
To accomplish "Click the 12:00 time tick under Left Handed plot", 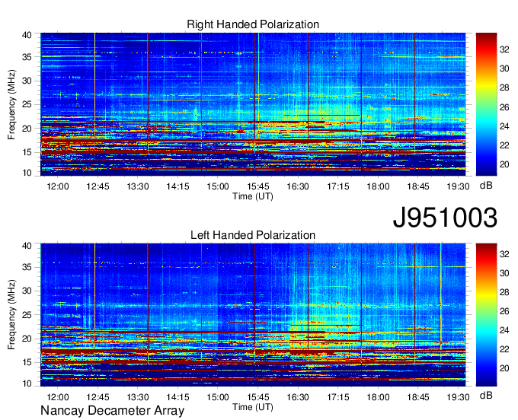I will point(58,396).
